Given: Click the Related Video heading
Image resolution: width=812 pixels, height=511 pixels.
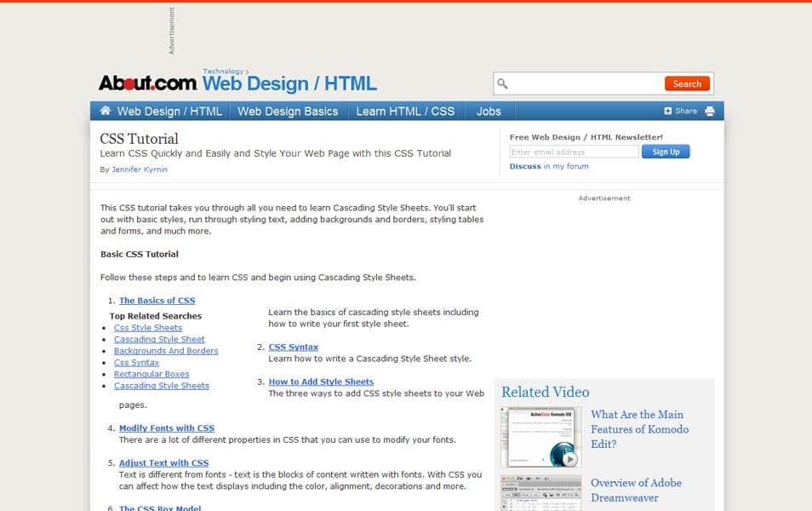Looking at the screenshot, I should 546,392.
